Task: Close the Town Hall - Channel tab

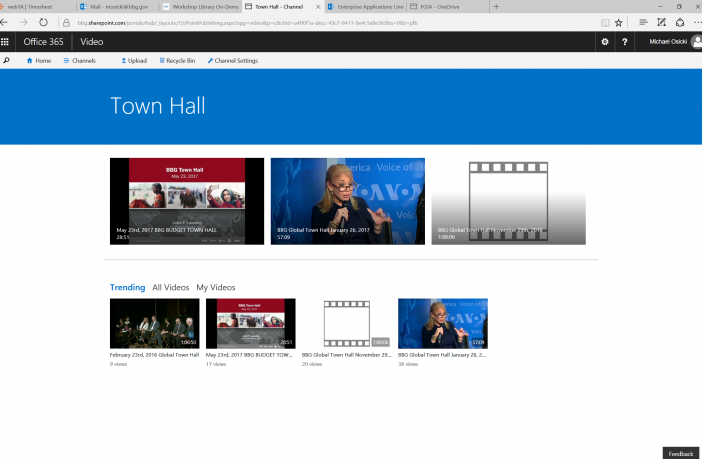Action: coord(318,7)
